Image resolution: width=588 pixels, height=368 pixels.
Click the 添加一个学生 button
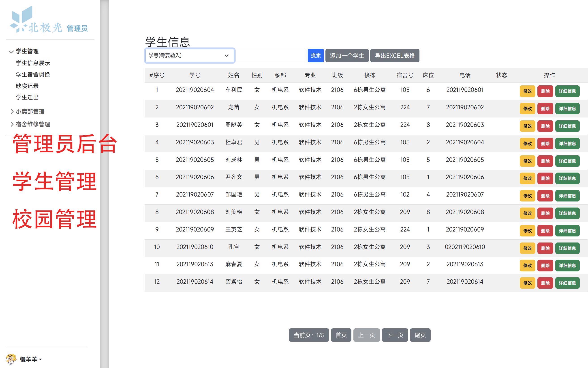(347, 56)
